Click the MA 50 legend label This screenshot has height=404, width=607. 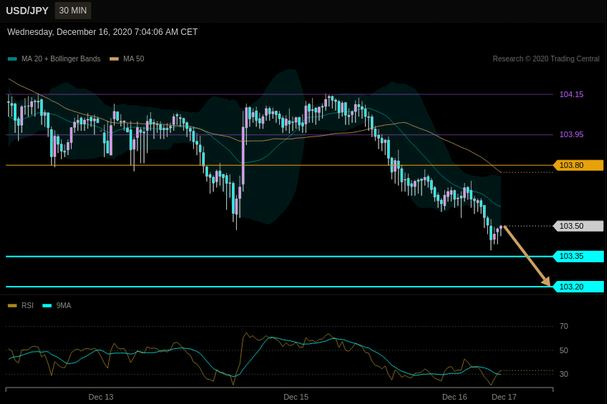click(x=134, y=59)
